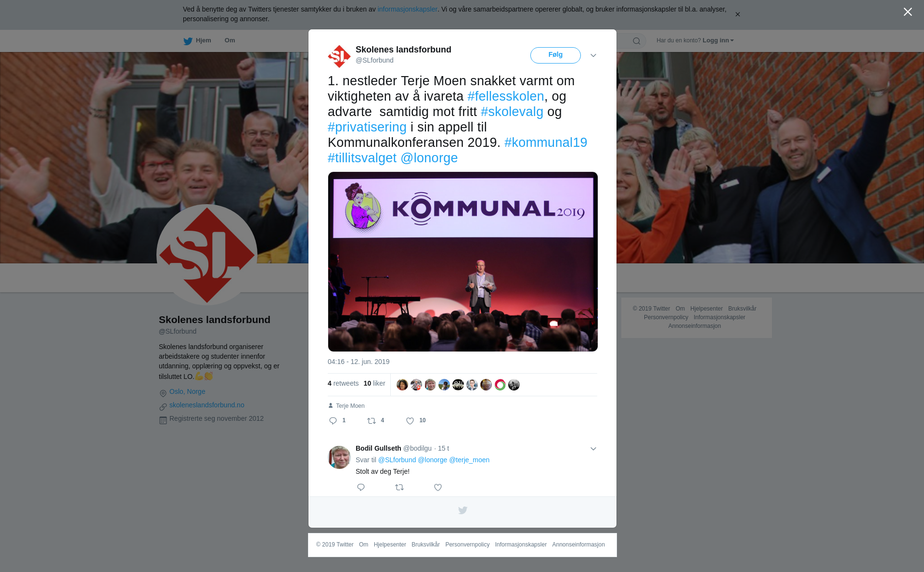This screenshot has width=924, height=572.
Task: Dismiss the cookie notice banner
Action: 737,14
